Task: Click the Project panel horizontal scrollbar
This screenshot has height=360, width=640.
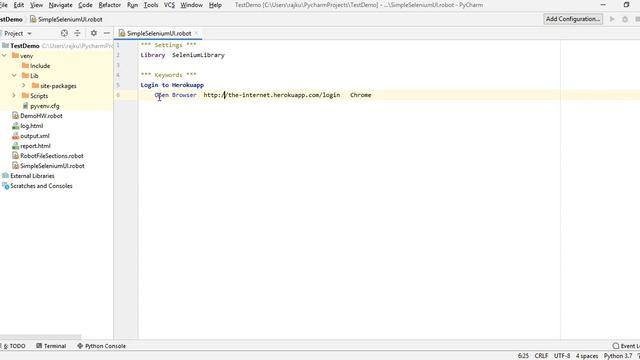Action: tap(41, 337)
